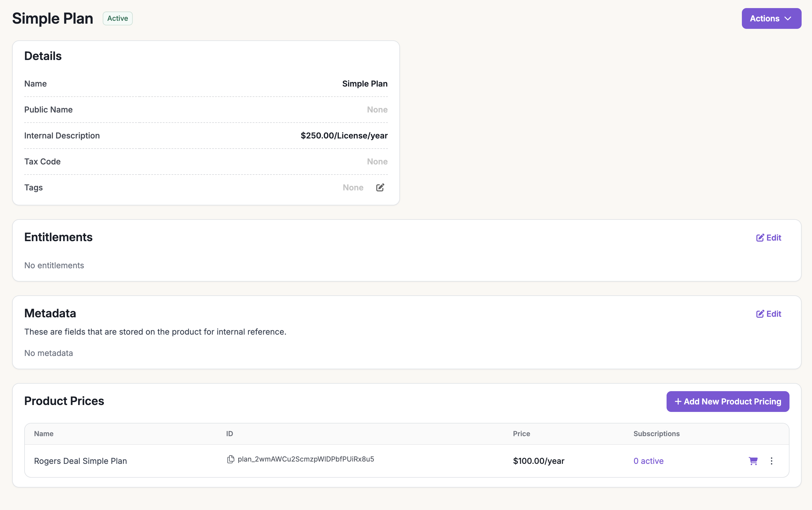Click the ID column header
This screenshot has height=510, width=812.
pyautogui.click(x=229, y=434)
